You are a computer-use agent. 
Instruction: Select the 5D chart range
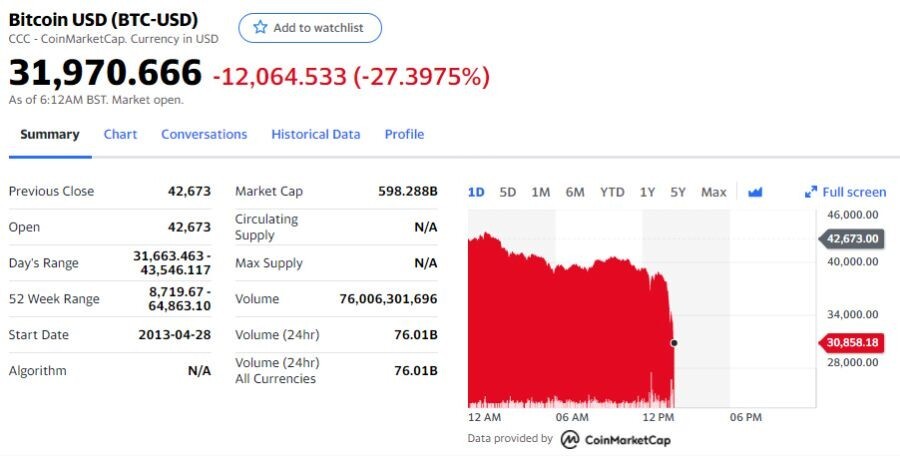pos(507,192)
